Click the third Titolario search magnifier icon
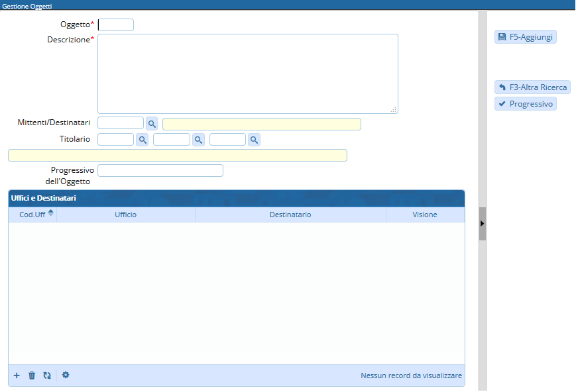The height and width of the screenshot is (392, 576). pos(253,140)
